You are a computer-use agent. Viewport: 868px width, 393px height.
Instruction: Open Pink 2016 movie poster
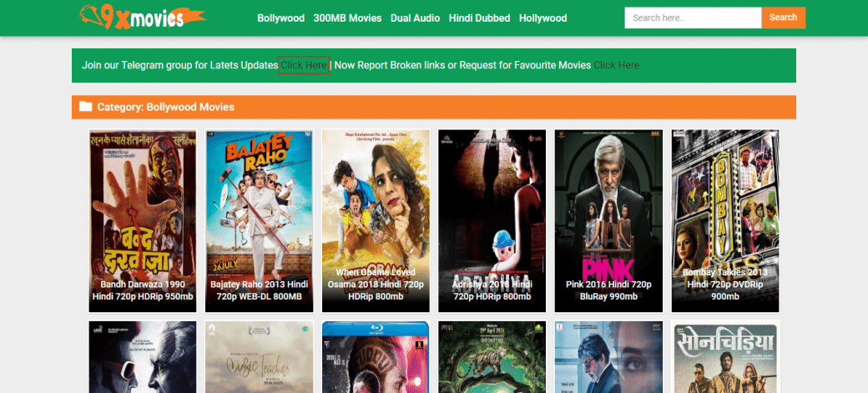click(x=609, y=221)
